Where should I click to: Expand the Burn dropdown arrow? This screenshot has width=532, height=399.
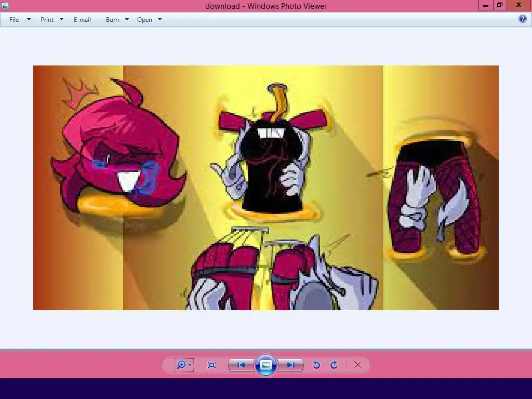[127, 19]
